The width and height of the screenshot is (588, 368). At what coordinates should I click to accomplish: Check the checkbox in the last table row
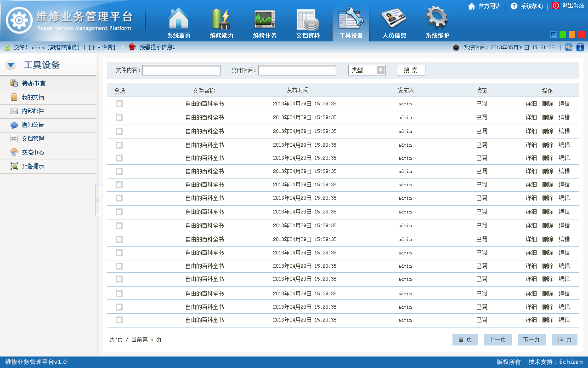pyautogui.click(x=119, y=320)
